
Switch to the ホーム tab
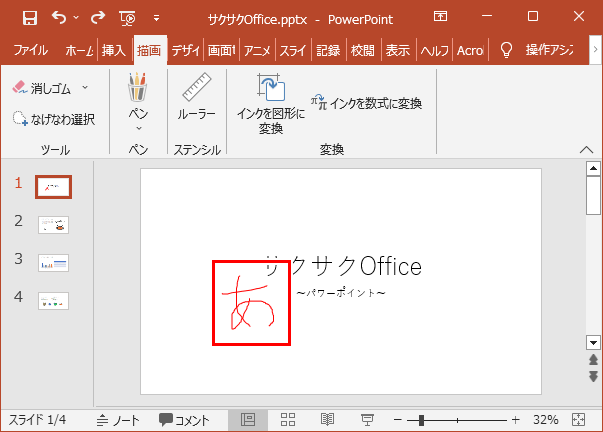point(79,50)
